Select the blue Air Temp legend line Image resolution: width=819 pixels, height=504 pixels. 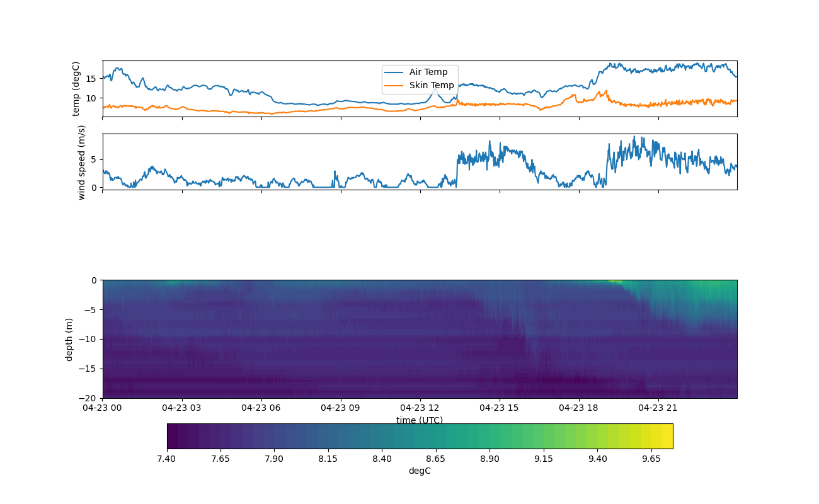pyautogui.click(x=394, y=72)
